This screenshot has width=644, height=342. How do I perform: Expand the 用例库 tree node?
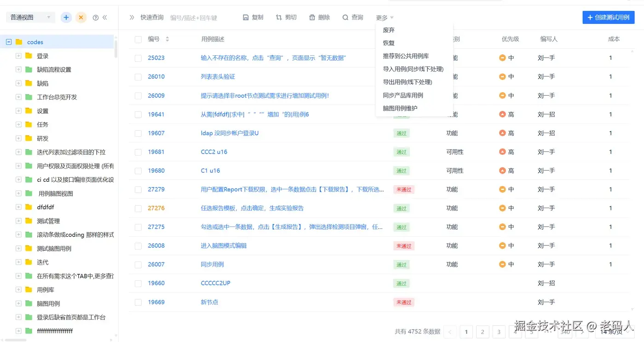click(18, 290)
